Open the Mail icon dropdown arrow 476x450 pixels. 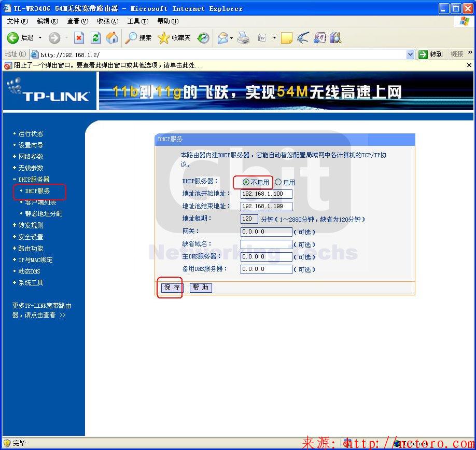coord(231,38)
